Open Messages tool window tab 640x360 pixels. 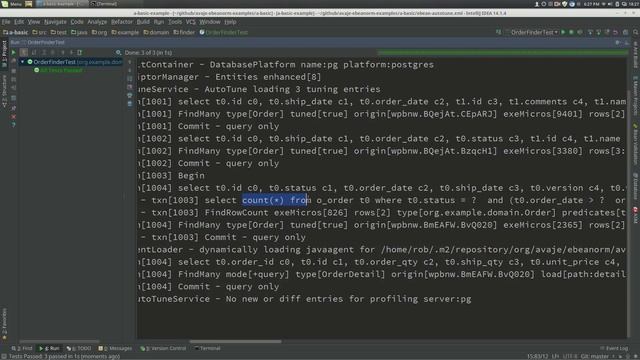click(x=115, y=349)
